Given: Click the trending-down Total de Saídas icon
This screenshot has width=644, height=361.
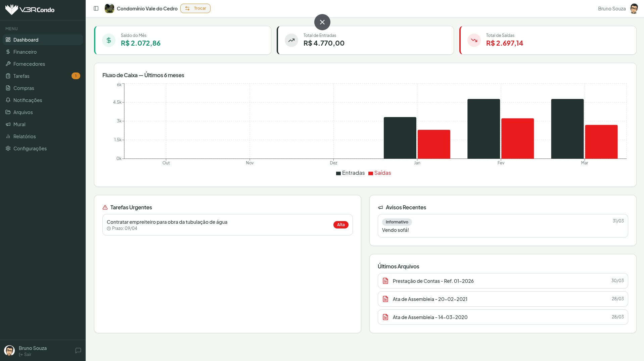Looking at the screenshot, I should (474, 40).
